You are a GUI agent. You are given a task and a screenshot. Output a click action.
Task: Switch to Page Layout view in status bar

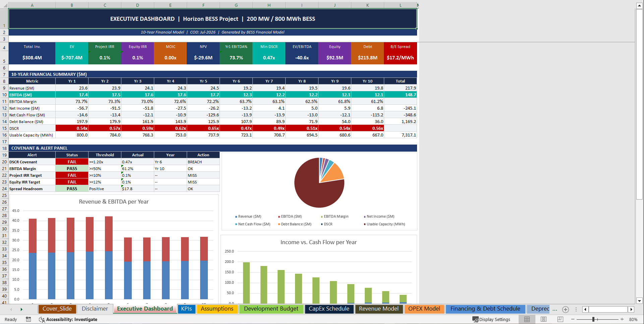543,319
